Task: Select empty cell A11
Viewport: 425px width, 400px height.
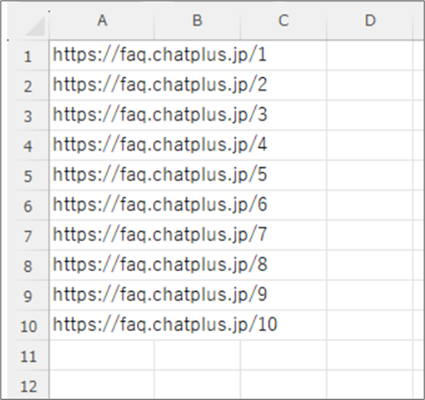Action: pos(102,355)
